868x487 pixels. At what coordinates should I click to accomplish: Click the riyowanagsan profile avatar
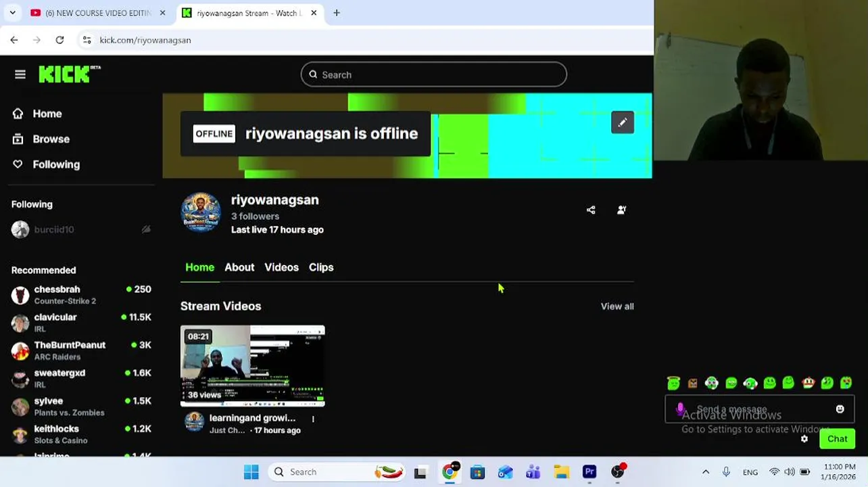(x=201, y=212)
